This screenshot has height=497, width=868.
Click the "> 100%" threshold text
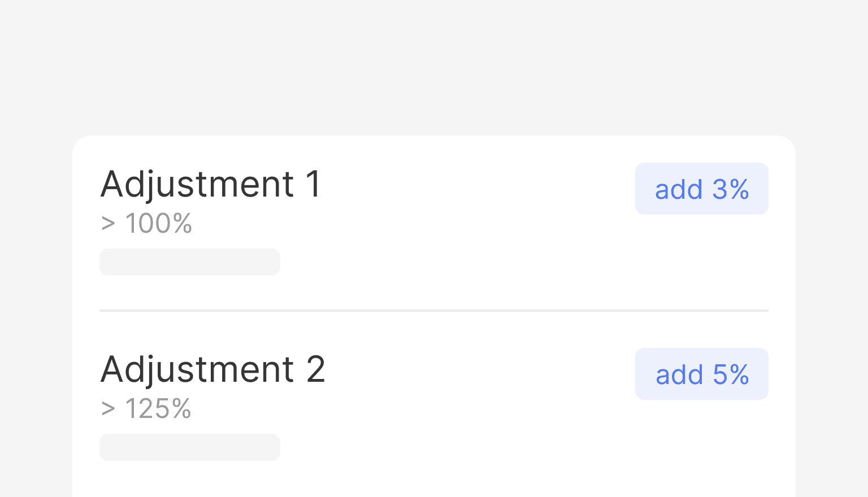point(146,223)
